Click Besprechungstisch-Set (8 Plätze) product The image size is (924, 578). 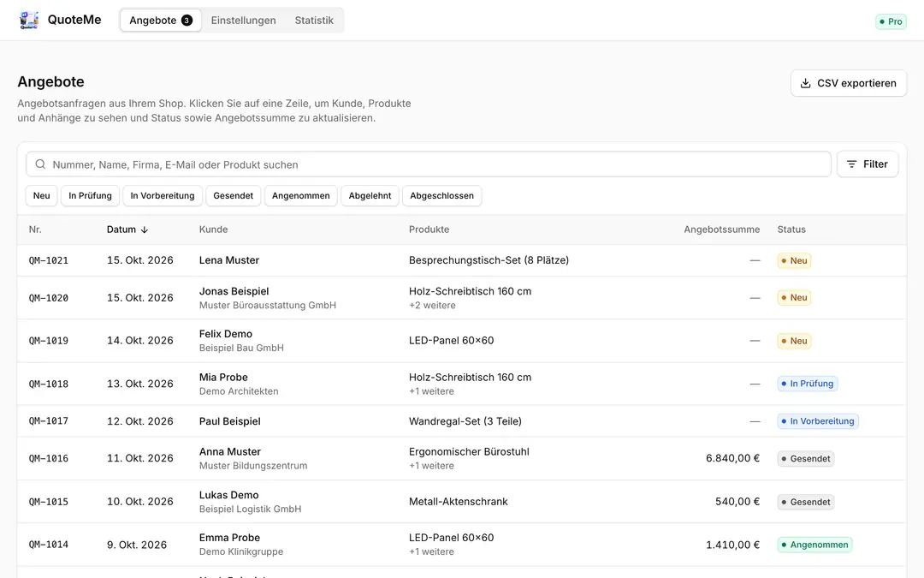[x=489, y=260]
